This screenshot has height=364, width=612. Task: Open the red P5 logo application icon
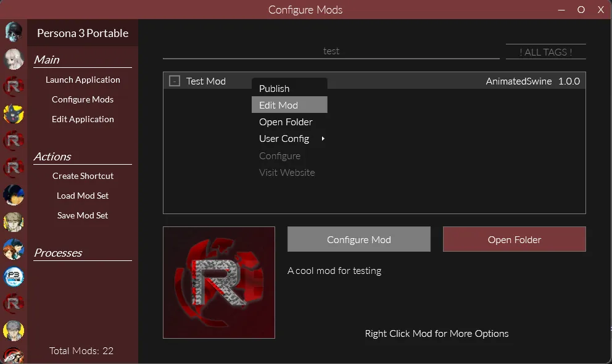(14, 356)
